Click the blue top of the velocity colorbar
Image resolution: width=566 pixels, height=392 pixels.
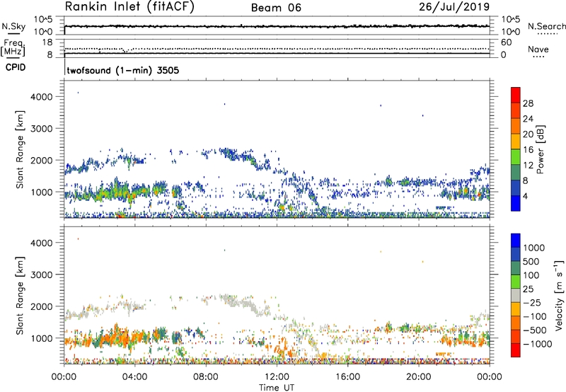click(x=516, y=241)
